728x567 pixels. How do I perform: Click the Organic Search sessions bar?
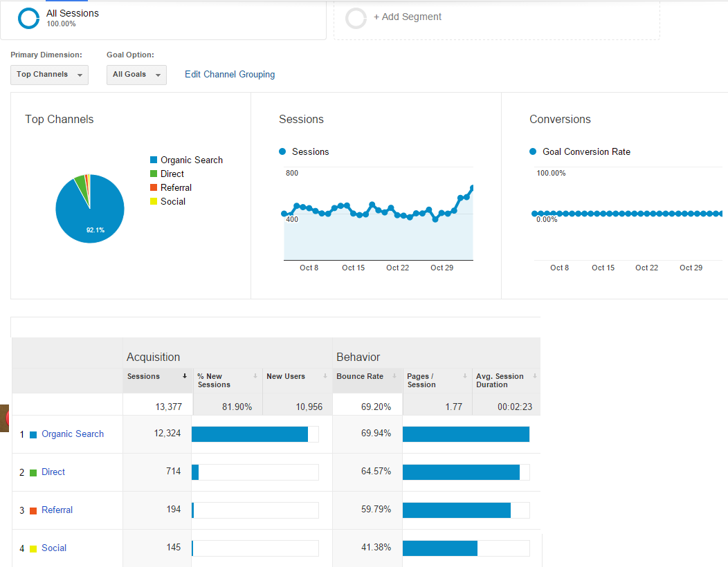(x=250, y=434)
